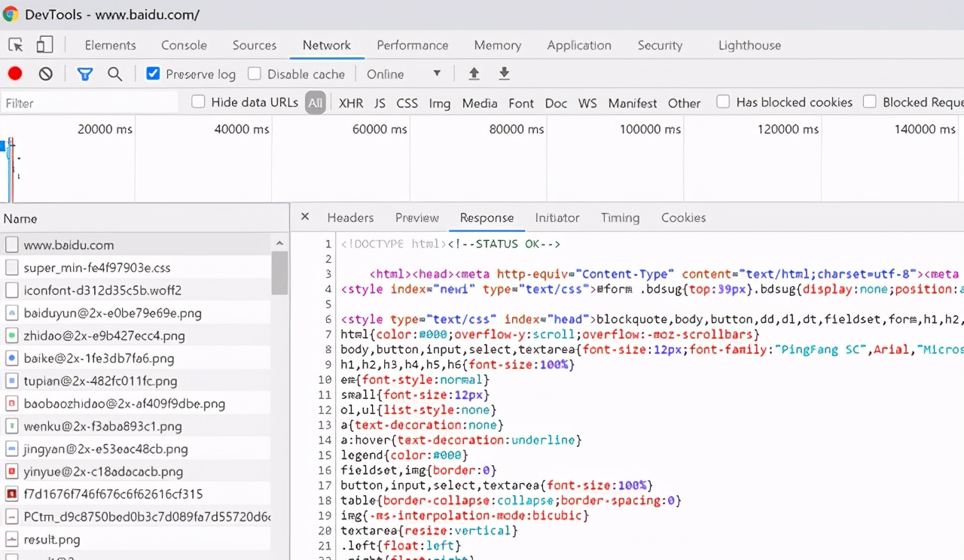
Task: Click the import HAR upload icon
Action: click(x=474, y=74)
